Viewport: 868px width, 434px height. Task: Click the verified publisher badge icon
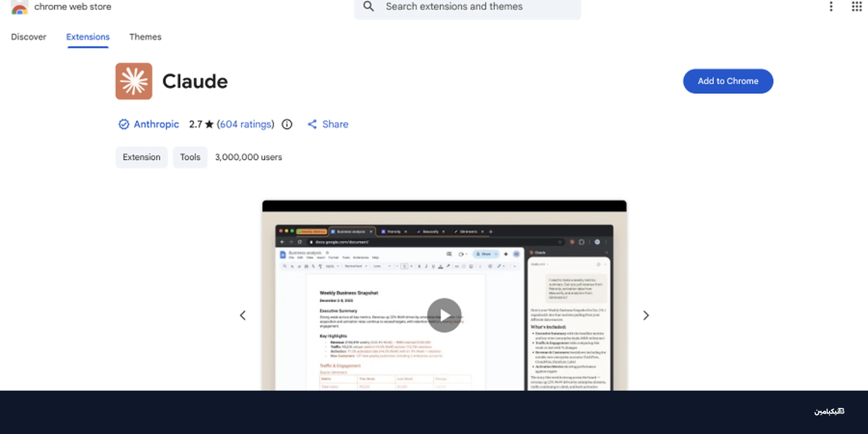[x=124, y=124]
